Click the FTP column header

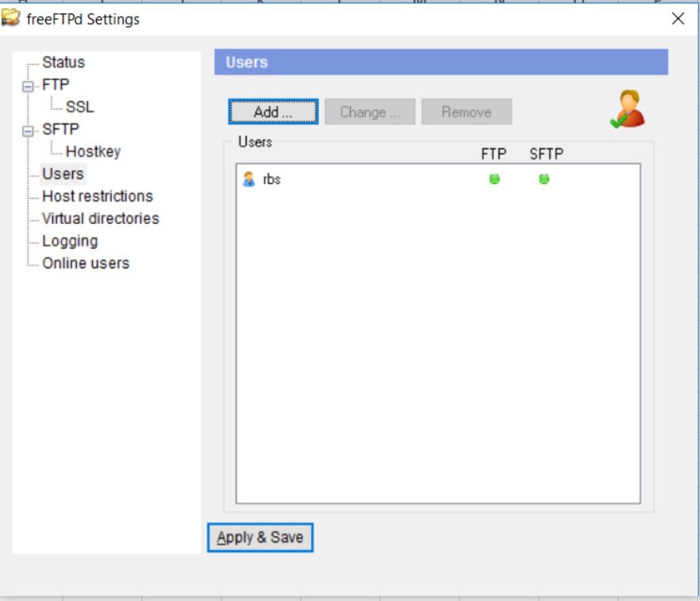(493, 155)
